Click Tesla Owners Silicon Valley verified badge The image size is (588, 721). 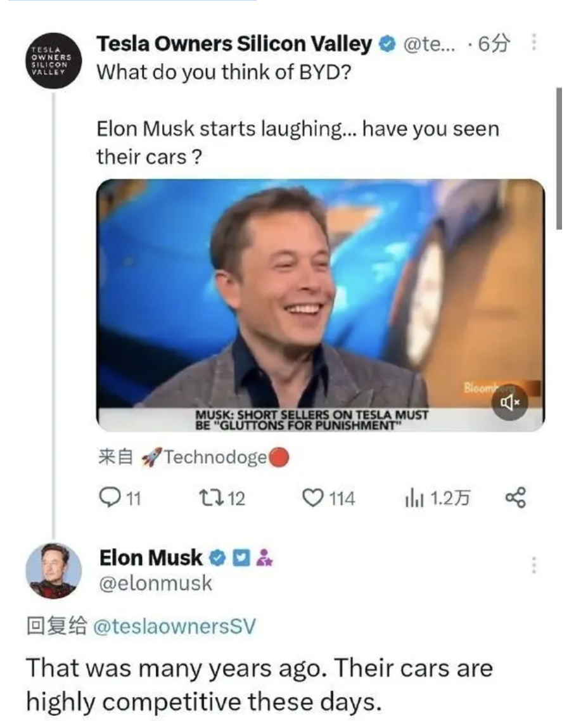point(387,44)
